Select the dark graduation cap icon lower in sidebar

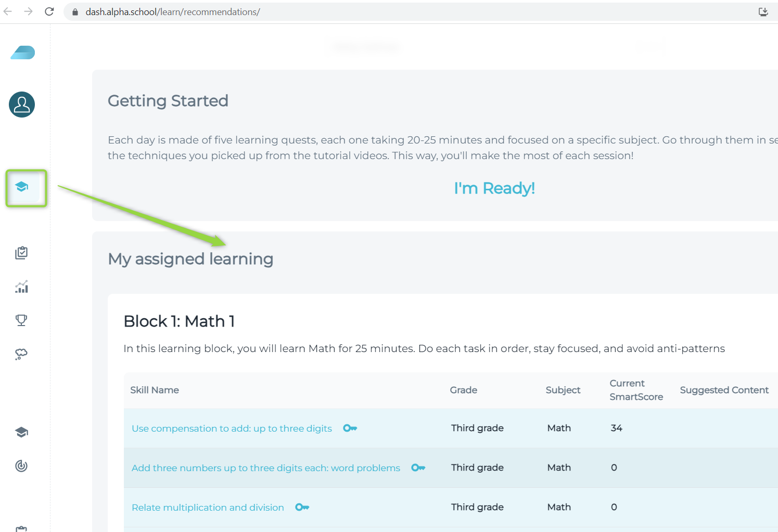coord(21,432)
